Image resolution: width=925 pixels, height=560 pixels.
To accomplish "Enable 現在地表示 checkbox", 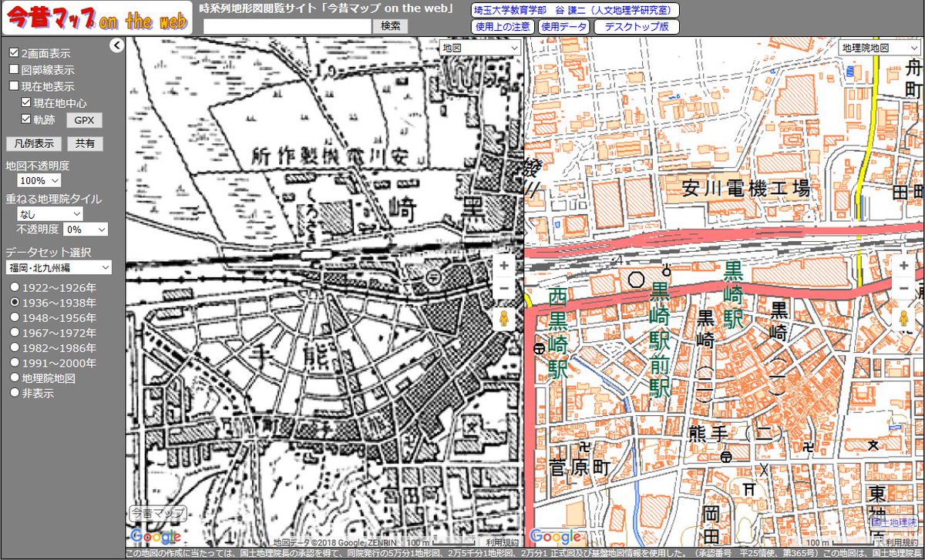I will [14, 86].
